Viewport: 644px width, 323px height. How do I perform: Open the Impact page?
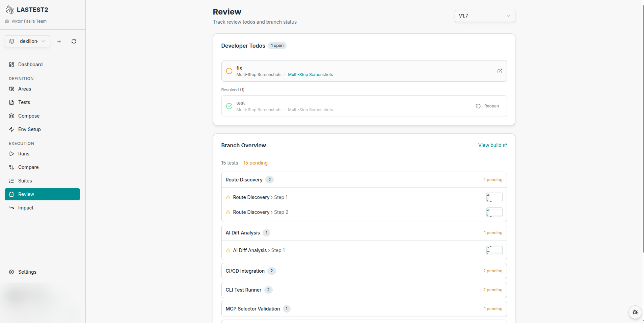pyautogui.click(x=42, y=208)
